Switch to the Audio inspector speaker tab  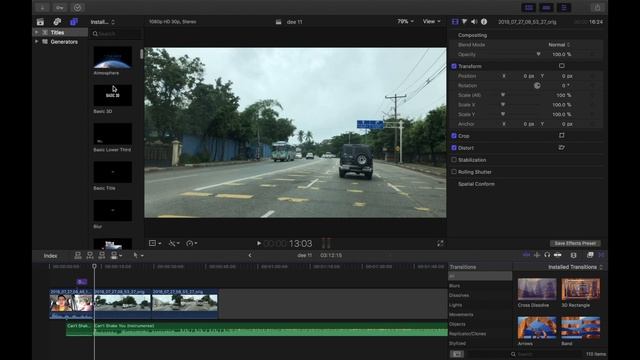click(x=474, y=22)
